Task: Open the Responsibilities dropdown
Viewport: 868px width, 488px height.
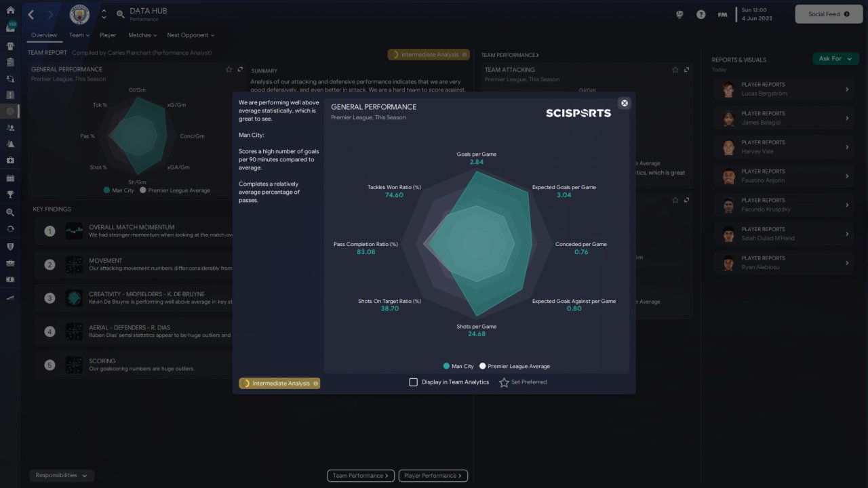Action: click(62, 476)
